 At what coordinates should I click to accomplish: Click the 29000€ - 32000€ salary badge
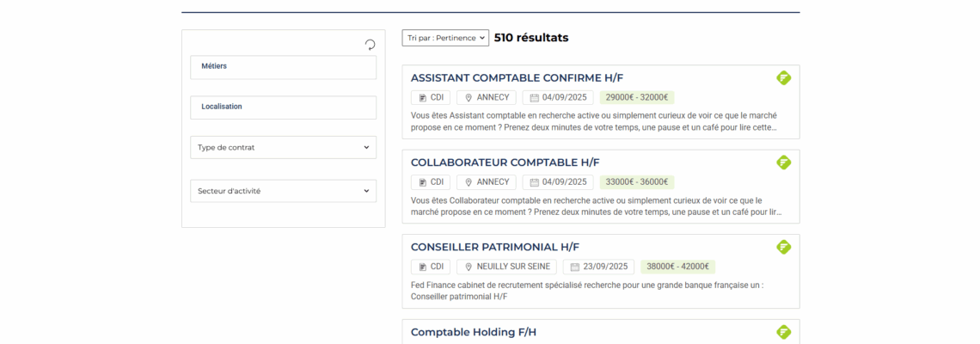point(637,98)
